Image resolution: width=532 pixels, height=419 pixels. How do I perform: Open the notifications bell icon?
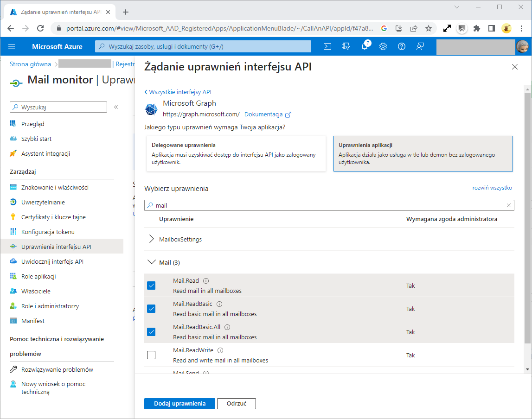pyautogui.click(x=365, y=46)
